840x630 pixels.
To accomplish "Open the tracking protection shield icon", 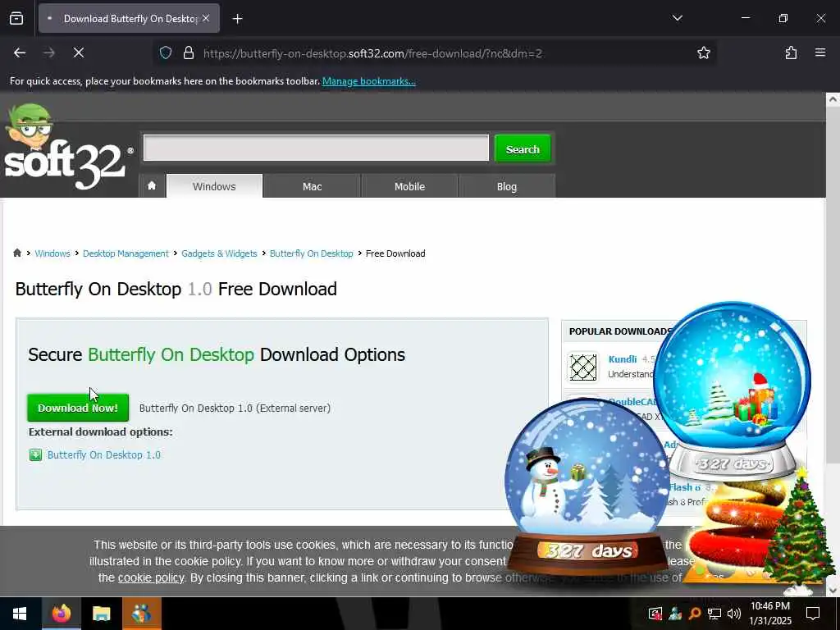I will (166, 53).
